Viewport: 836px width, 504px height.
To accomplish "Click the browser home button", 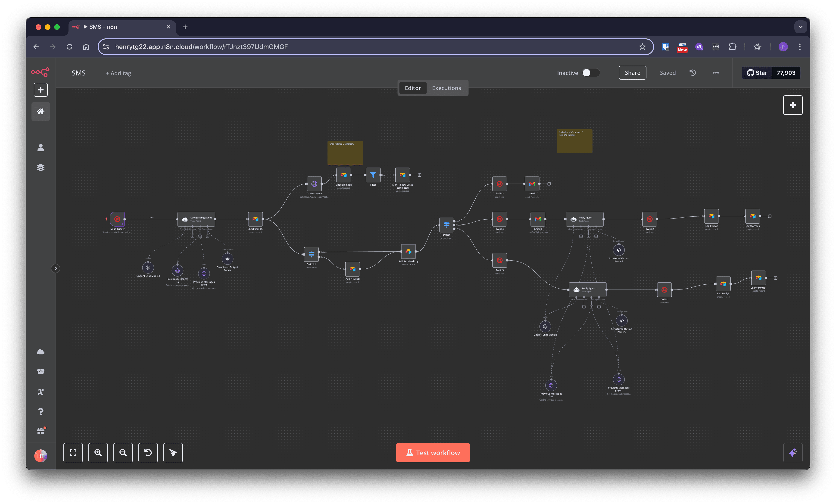I will point(86,47).
